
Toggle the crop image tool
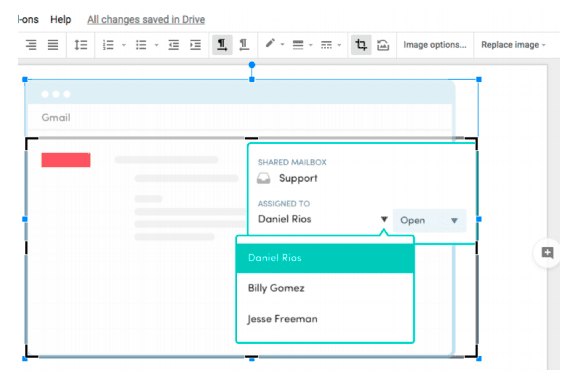(361, 45)
